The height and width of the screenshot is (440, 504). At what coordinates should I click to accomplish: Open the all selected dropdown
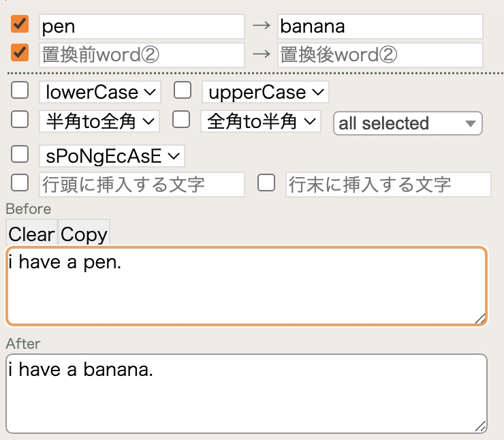tap(408, 123)
